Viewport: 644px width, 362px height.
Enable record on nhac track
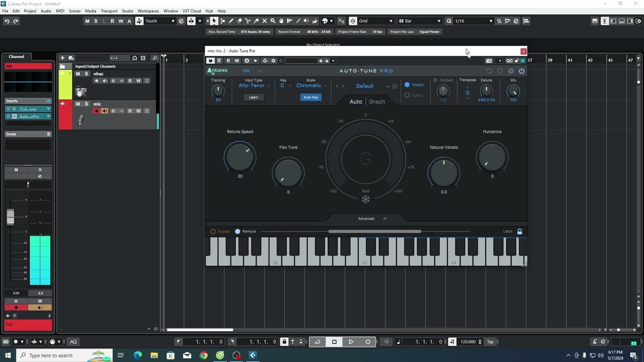click(x=97, y=81)
